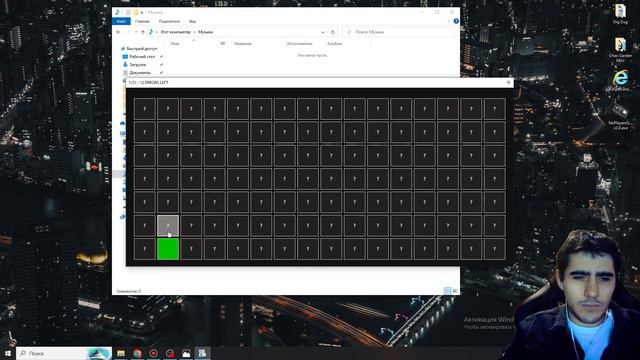Click Музыка in the address breadcrumb
This screenshot has height=360, width=640.
tap(205, 32)
